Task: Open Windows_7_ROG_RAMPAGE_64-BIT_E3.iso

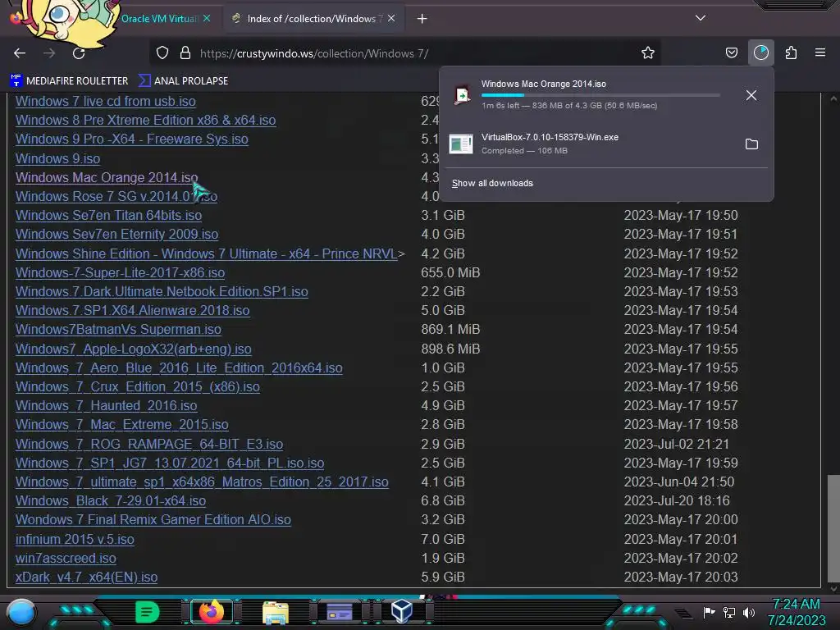Action: pos(149,444)
